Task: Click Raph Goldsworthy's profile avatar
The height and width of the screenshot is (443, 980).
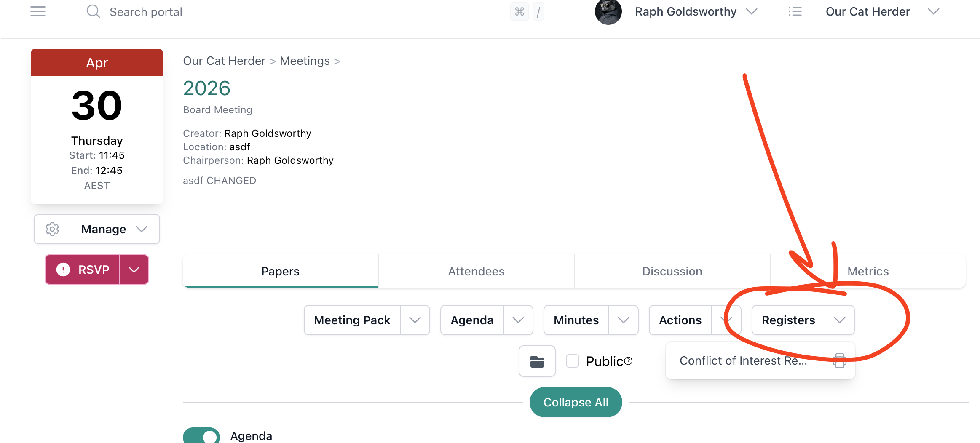Action: (608, 13)
